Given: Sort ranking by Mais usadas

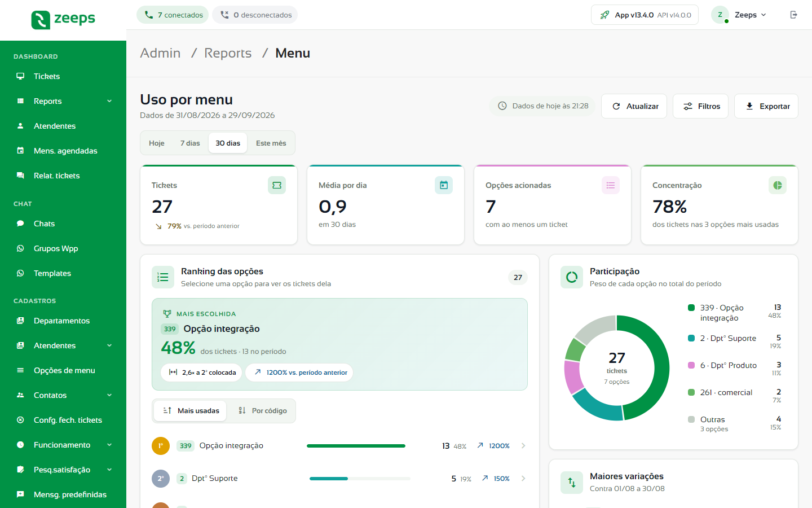Looking at the screenshot, I should click(x=191, y=411).
